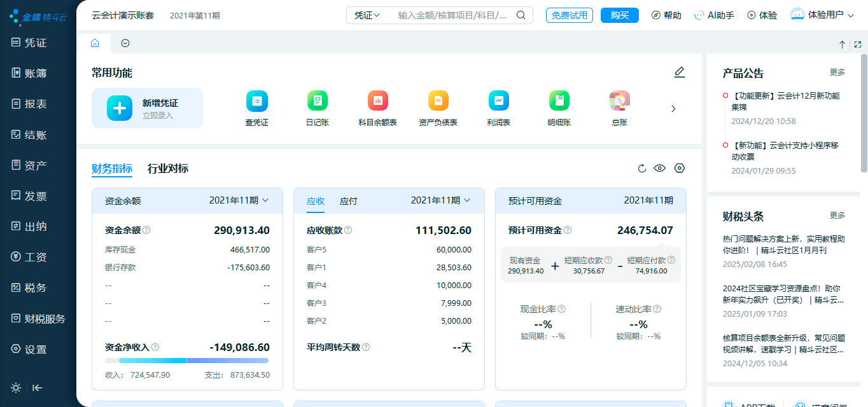This screenshot has height=407, width=868.
Task: Open the 日记账 shortcut icon
Action: tap(318, 100)
